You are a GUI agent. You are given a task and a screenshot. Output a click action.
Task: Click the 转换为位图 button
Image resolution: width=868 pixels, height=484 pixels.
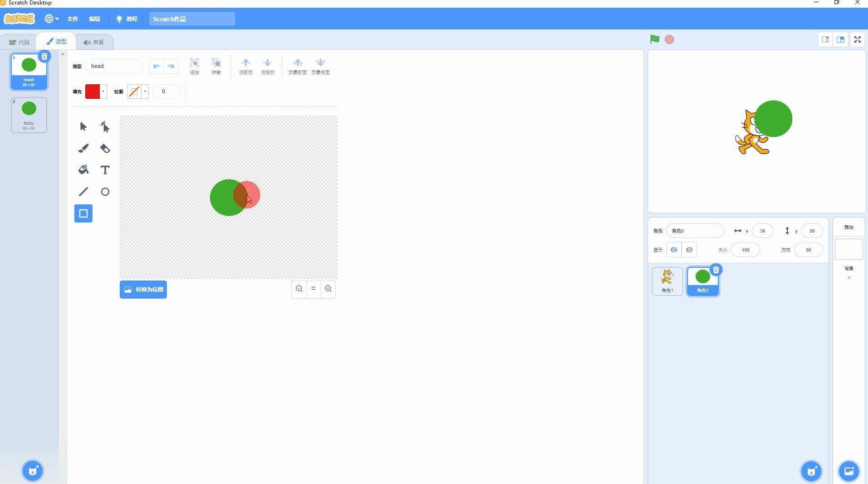[143, 290]
